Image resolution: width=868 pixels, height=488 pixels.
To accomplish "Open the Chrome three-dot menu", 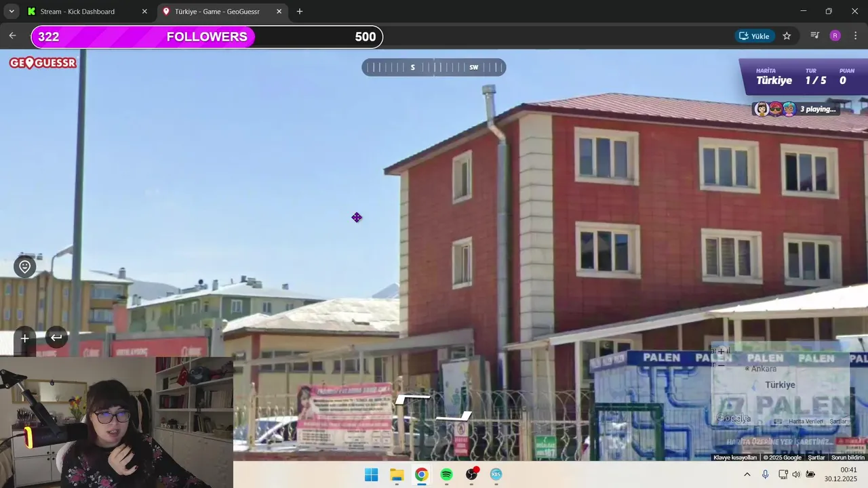I will coord(855,36).
